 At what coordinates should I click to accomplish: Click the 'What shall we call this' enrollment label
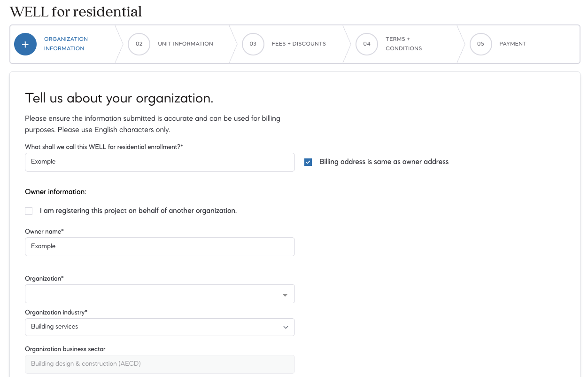[x=104, y=147]
